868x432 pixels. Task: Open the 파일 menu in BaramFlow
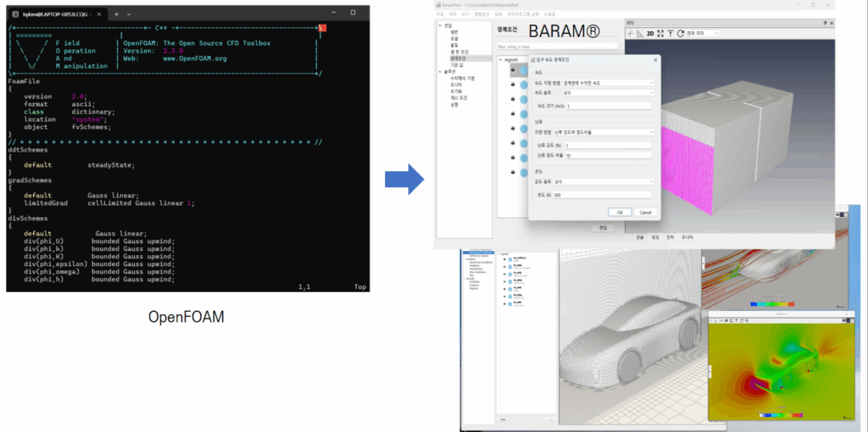440,14
